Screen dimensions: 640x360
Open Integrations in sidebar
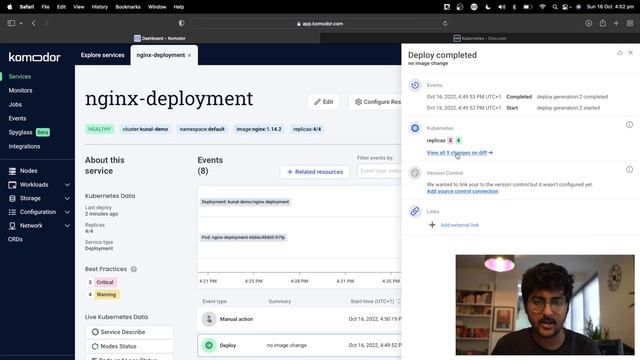click(24, 147)
